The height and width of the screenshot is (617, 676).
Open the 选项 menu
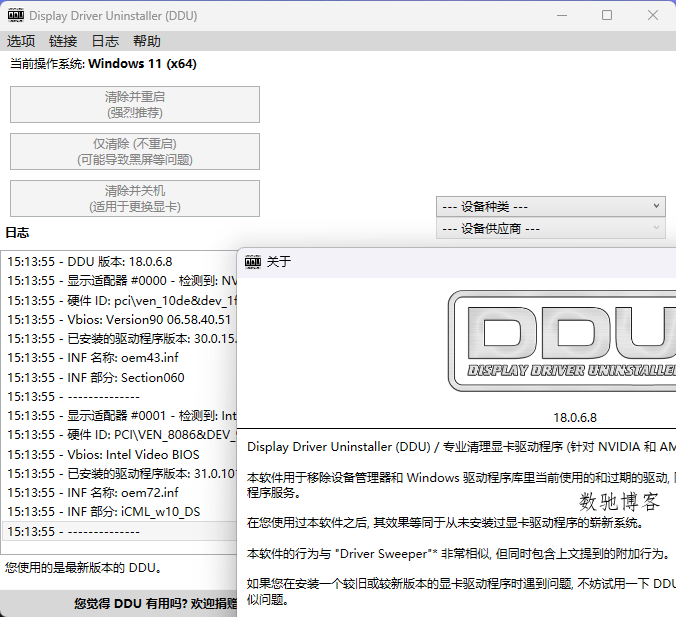21,41
